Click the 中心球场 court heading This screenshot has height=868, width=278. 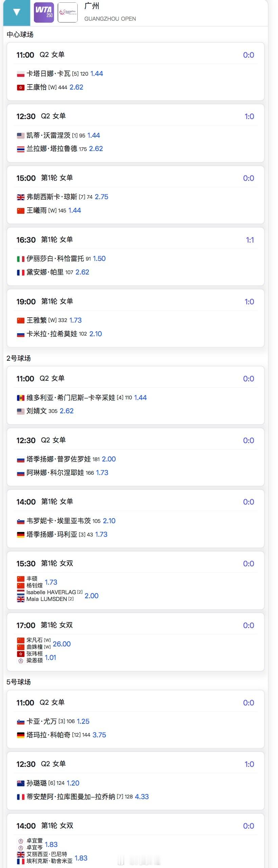click(x=20, y=35)
